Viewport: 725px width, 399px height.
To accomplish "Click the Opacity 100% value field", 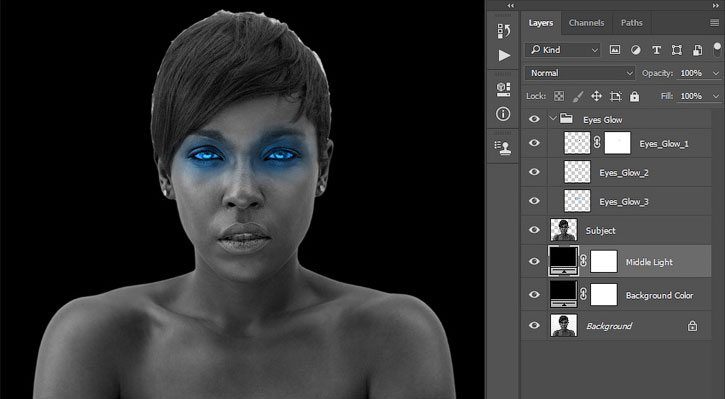I will [691, 73].
